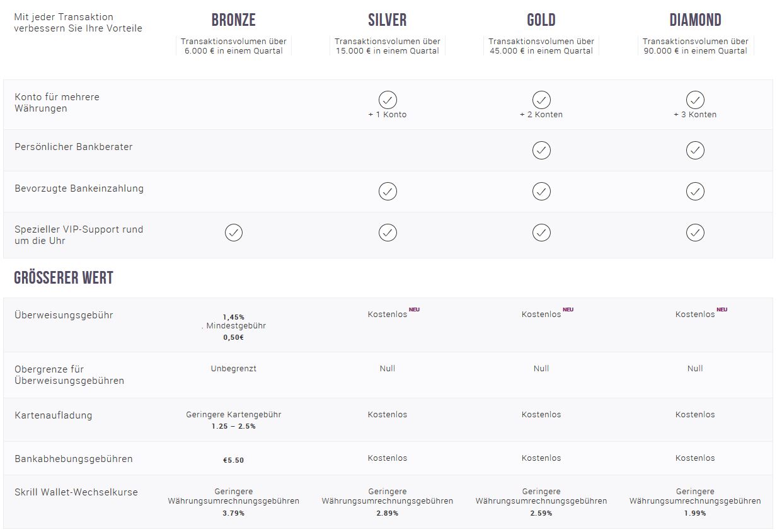
Task: Click Diamond multi-currency account checkmark icon
Action: tap(695, 100)
